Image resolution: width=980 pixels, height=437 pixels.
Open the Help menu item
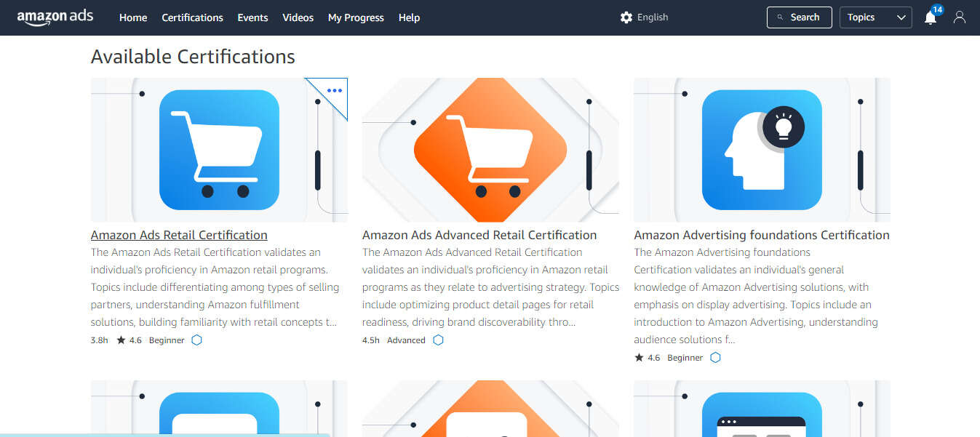409,17
